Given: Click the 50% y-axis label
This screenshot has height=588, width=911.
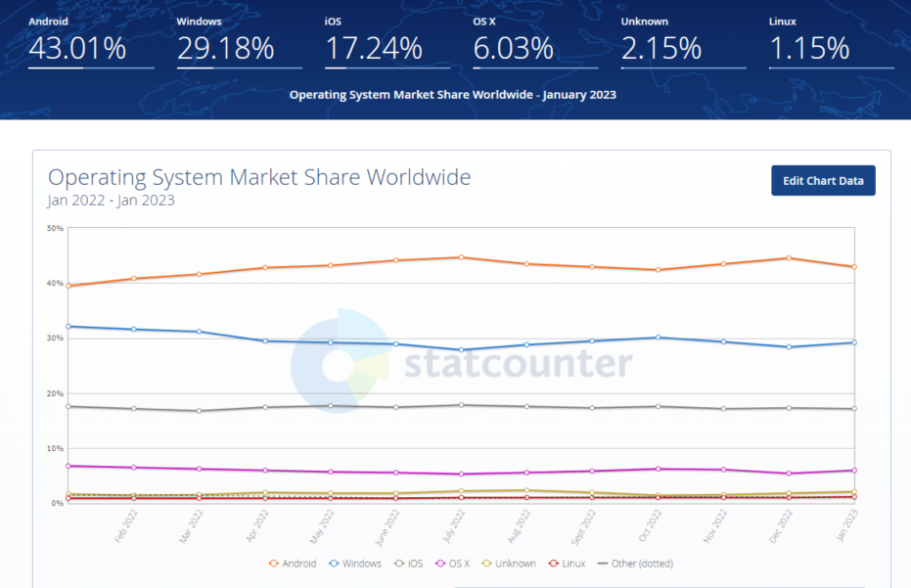Looking at the screenshot, I should point(55,228).
